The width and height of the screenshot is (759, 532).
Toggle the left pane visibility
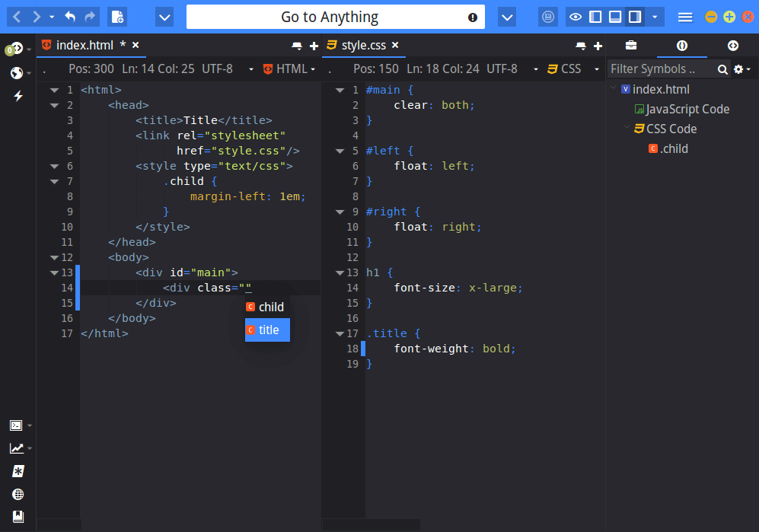point(595,17)
